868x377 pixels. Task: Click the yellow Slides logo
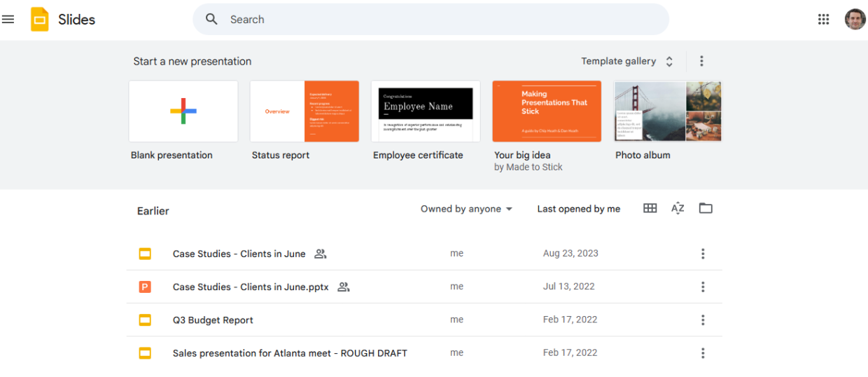point(40,20)
